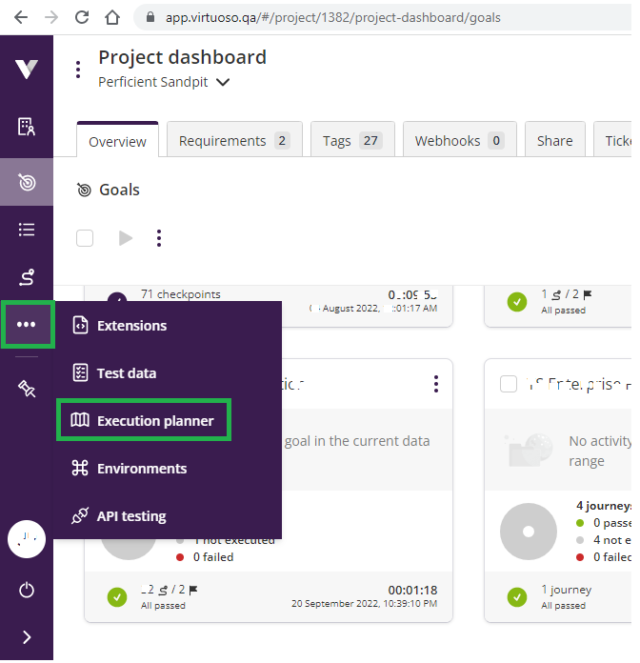Open Test data from the flyout menu
The width and height of the screenshot is (640, 663).
click(x=114, y=373)
